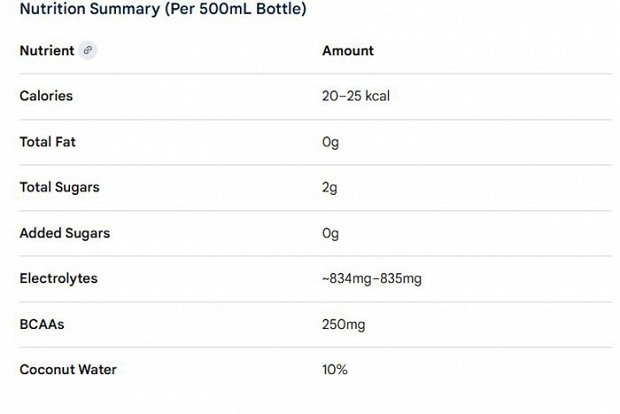Viewport: 620px width, 414px height.
Task: Click the link icon beside Nutrient header
Action: [x=88, y=50]
